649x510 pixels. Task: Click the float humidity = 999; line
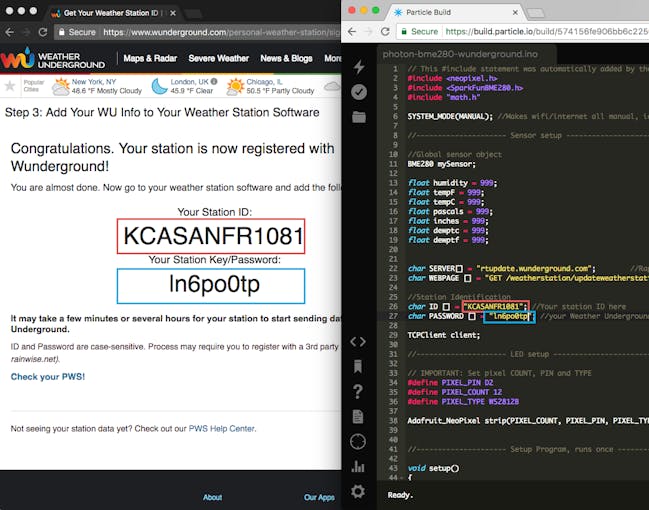click(452, 183)
